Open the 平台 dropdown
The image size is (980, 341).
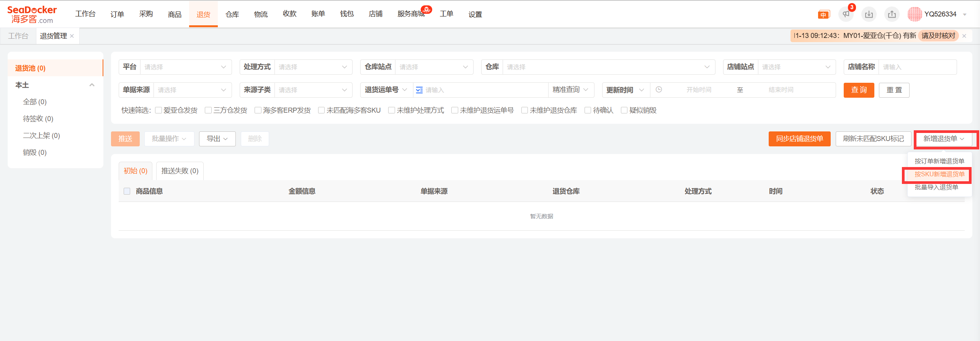(185, 67)
